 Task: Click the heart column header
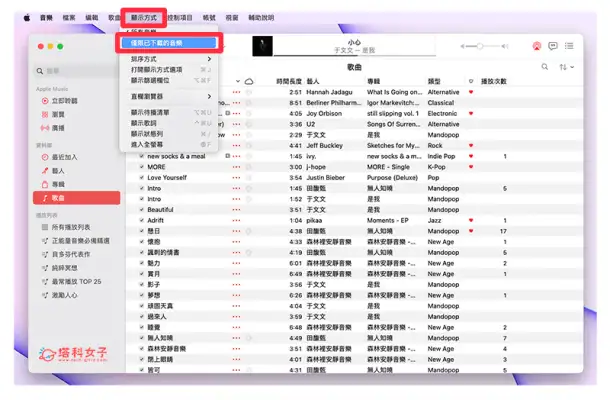coord(471,81)
